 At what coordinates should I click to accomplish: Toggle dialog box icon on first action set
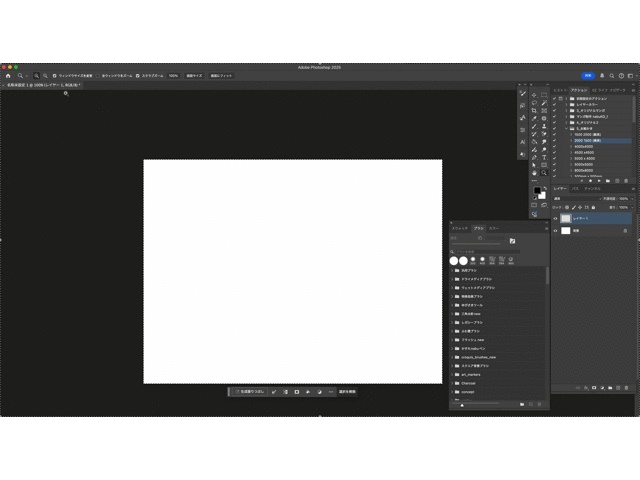560,98
